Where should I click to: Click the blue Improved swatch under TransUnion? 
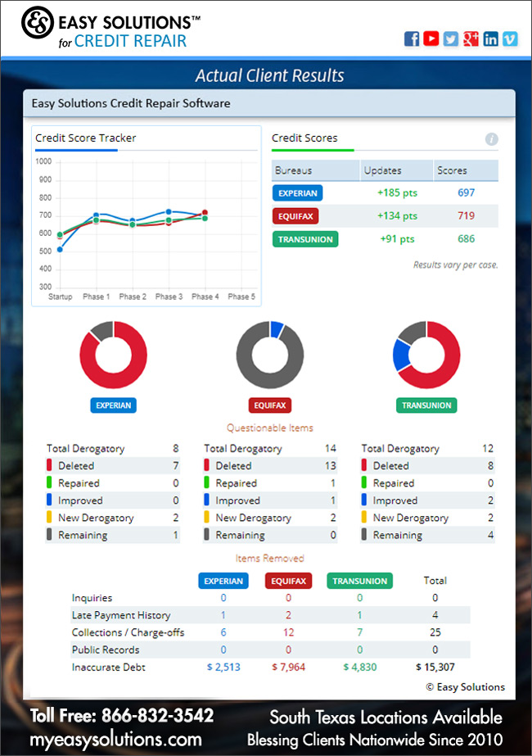pyautogui.click(x=364, y=500)
